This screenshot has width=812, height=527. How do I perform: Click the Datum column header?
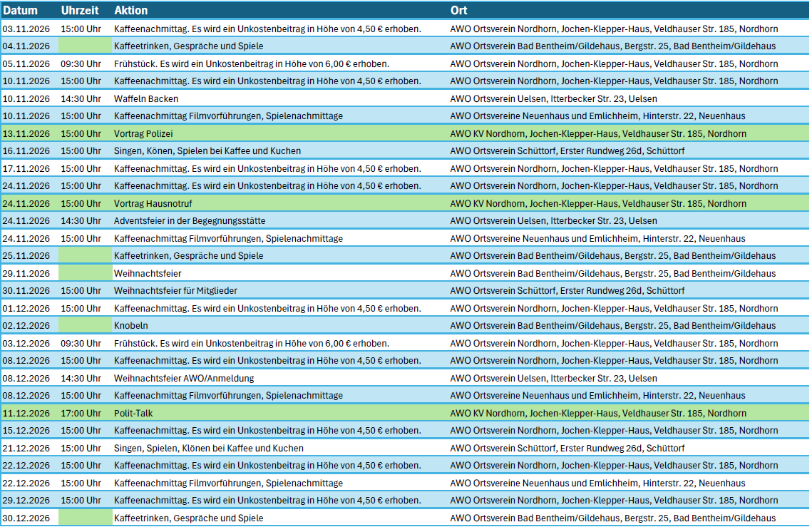(x=20, y=11)
